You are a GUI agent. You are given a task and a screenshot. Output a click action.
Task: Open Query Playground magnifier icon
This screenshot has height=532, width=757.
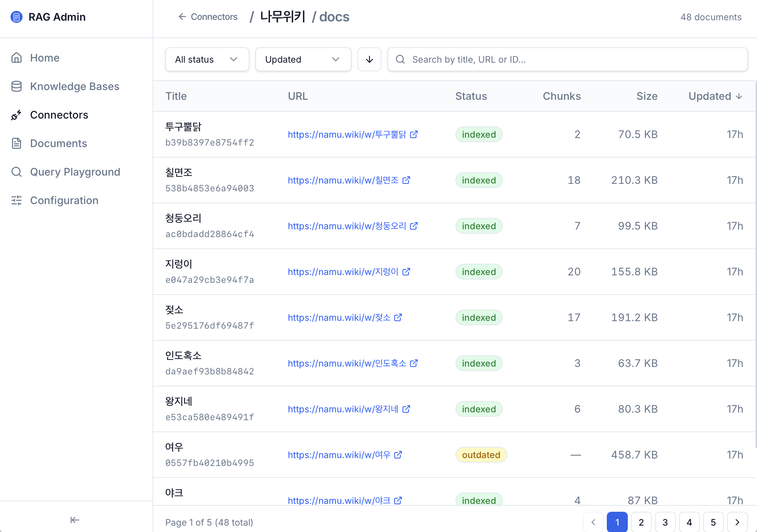click(17, 172)
